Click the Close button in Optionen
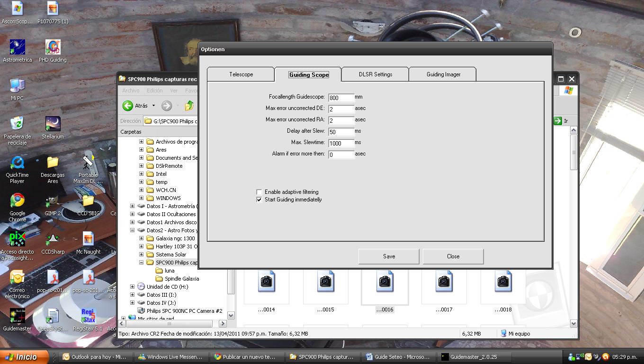Viewport: 644px width, 364px height. coord(453,256)
